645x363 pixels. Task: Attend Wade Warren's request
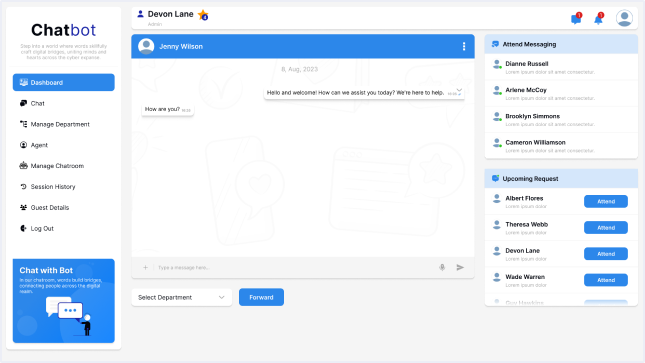606,280
